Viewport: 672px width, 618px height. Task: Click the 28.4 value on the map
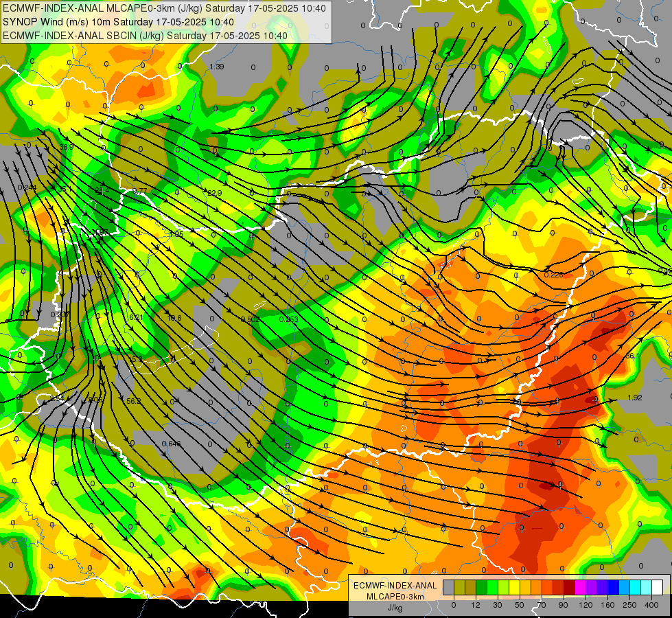pyautogui.click(x=102, y=190)
